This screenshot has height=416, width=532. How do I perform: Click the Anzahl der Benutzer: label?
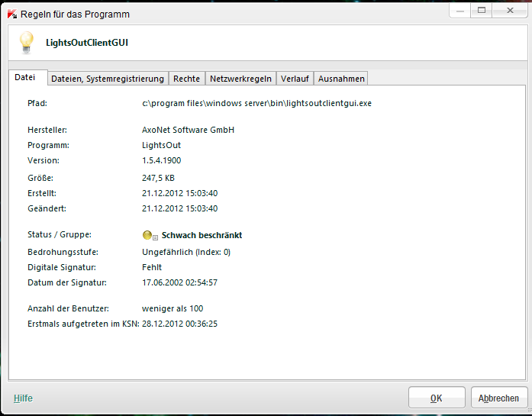tap(68, 309)
